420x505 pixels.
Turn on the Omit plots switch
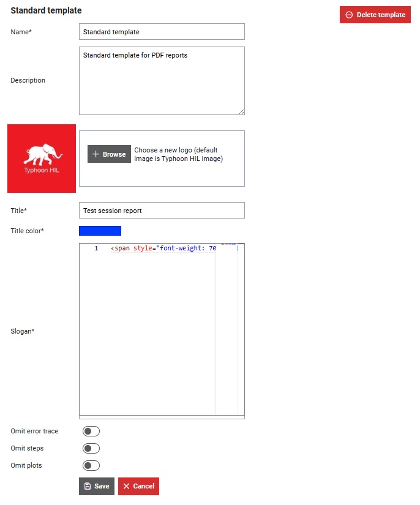pyautogui.click(x=91, y=466)
